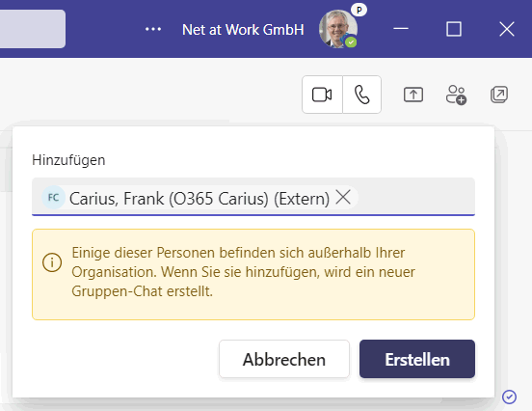The width and height of the screenshot is (532, 411).
Task: Focus the Hinzufügen people input field
Action: (x=415, y=197)
